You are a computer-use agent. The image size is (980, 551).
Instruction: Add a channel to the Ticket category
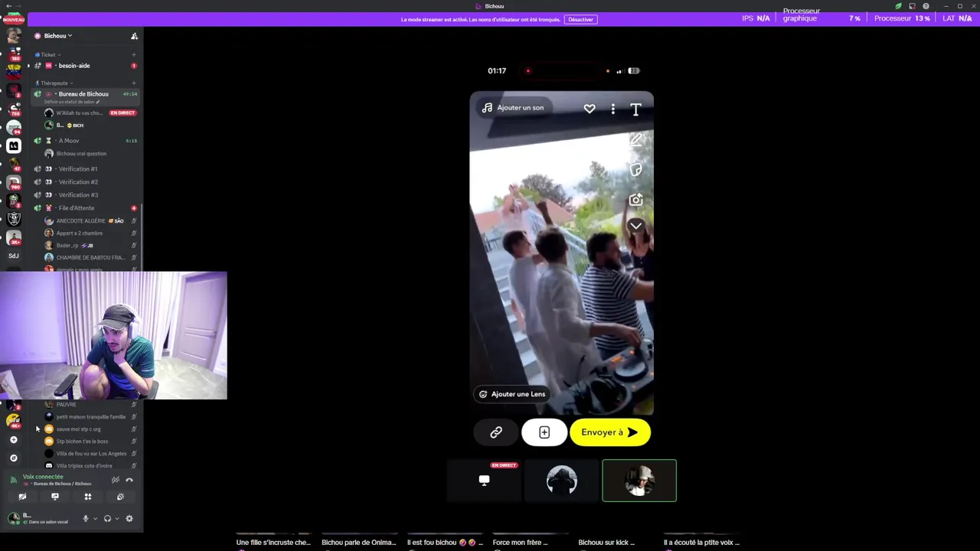133,55
